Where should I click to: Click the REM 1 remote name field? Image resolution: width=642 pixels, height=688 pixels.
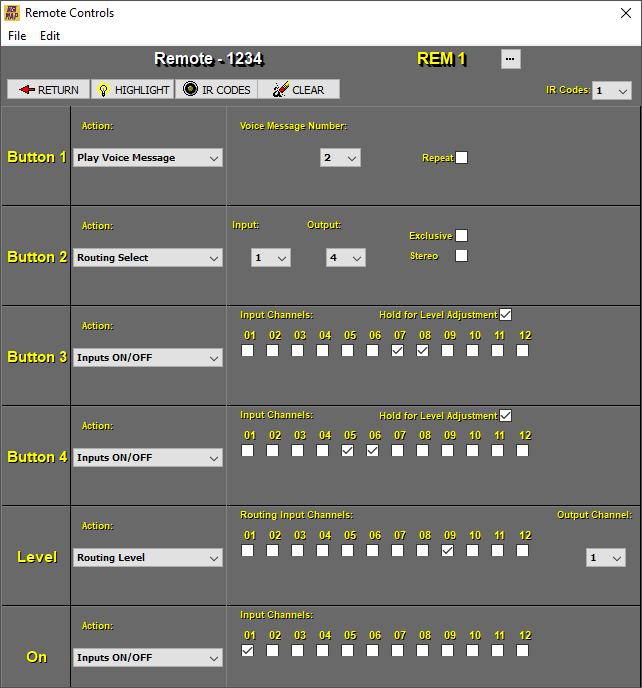tap(441, 59)
